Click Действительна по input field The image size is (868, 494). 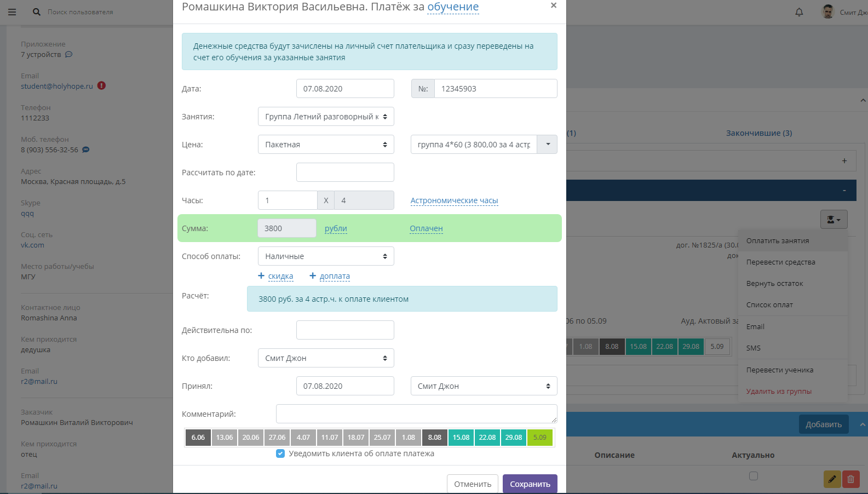coord(345,330)
